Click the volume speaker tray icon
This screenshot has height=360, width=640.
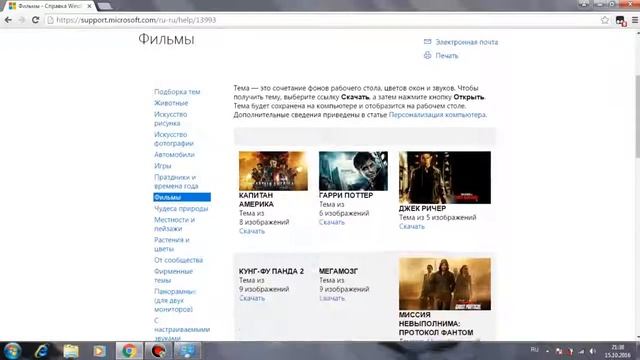[592, 351]
